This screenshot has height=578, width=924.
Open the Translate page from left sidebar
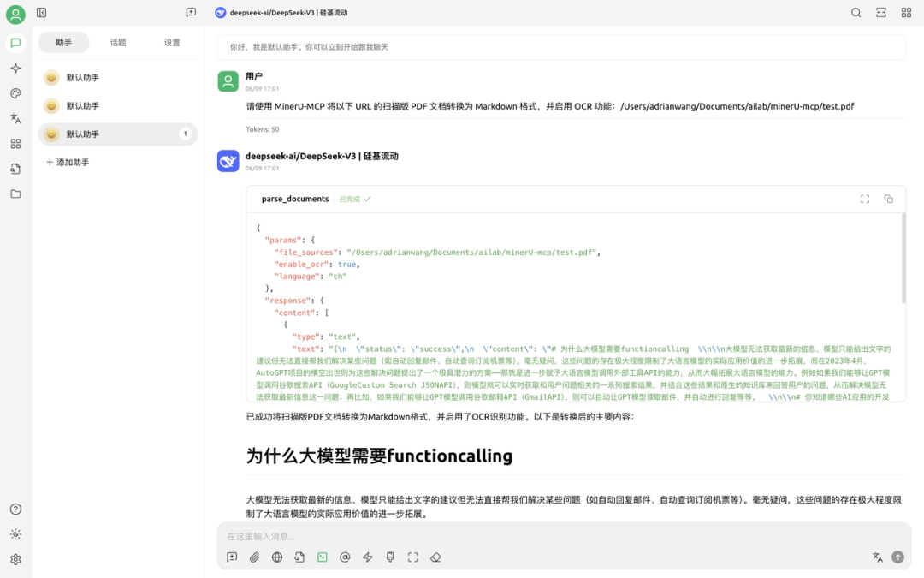tap(15, 119)
